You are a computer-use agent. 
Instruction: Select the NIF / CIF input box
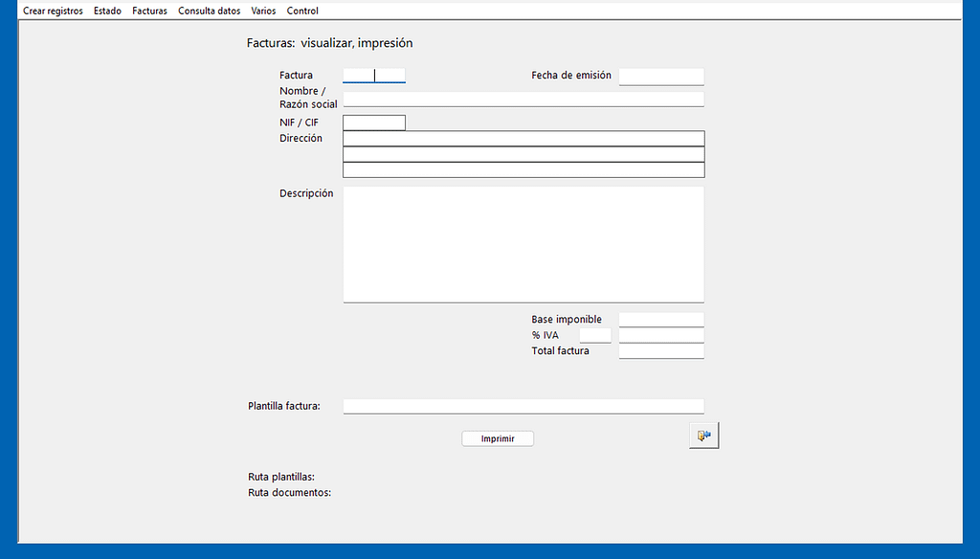coord(373,123)
